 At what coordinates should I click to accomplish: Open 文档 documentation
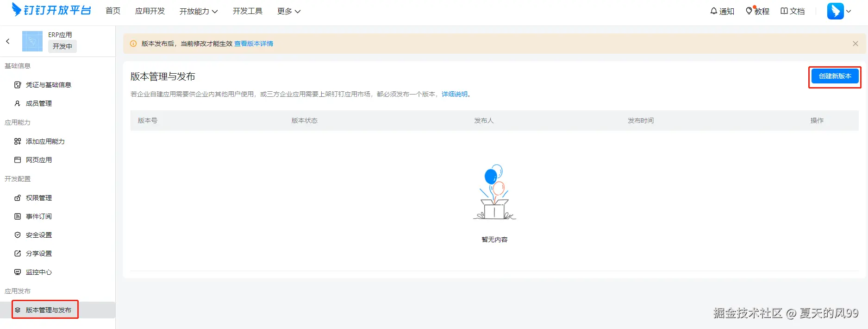point(793,11)
